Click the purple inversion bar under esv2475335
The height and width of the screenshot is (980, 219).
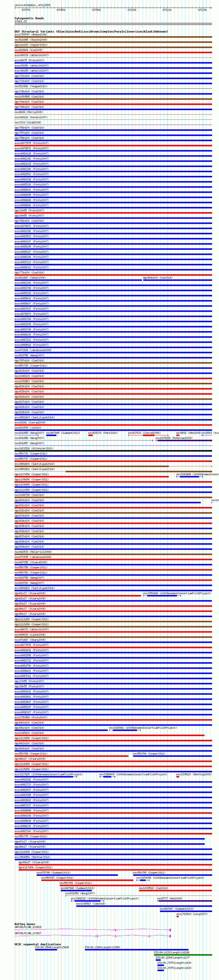pyautogui.click(x=185, y=440)
